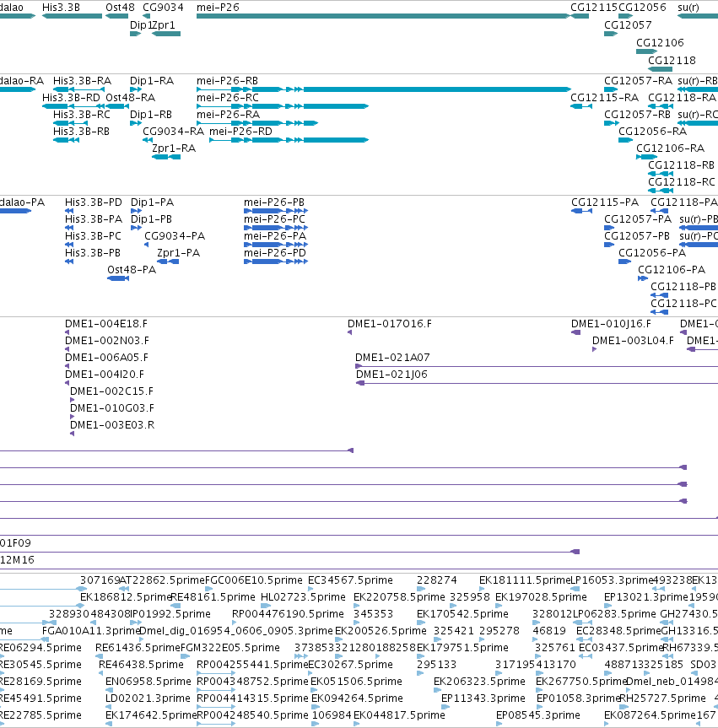Select the CG12106 gene feature
This screenshot has width=718, height=728.
point(646,51)
